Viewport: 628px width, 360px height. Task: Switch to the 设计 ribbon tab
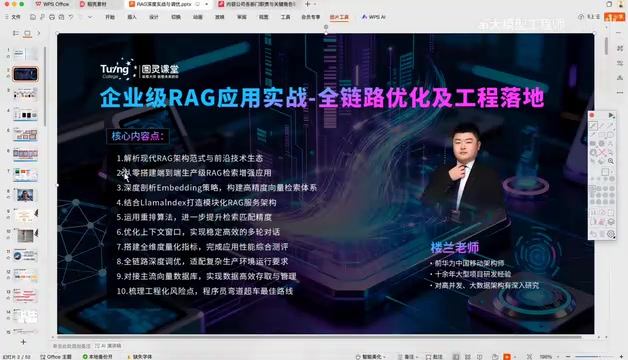154,17
